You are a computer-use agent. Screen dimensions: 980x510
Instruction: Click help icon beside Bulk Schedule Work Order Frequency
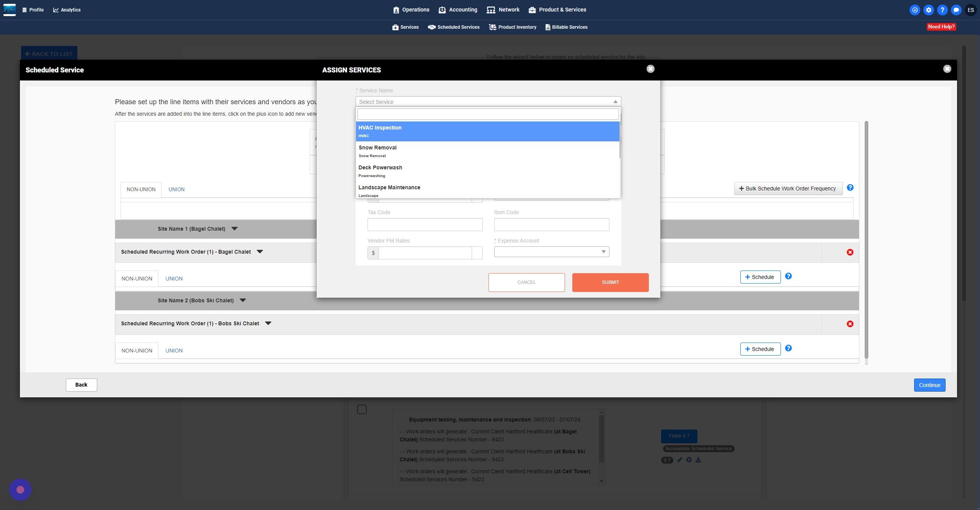coord(850,188)
